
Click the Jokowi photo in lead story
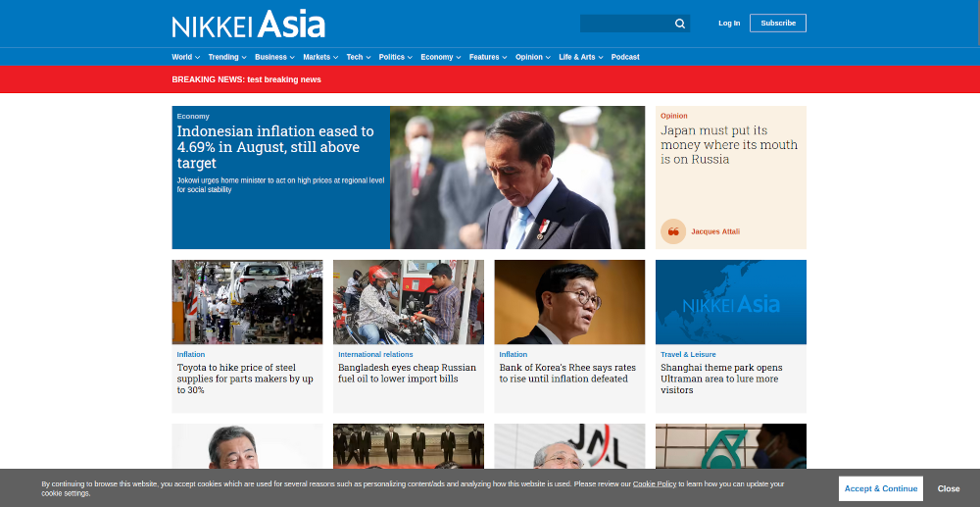click(517, 177)
